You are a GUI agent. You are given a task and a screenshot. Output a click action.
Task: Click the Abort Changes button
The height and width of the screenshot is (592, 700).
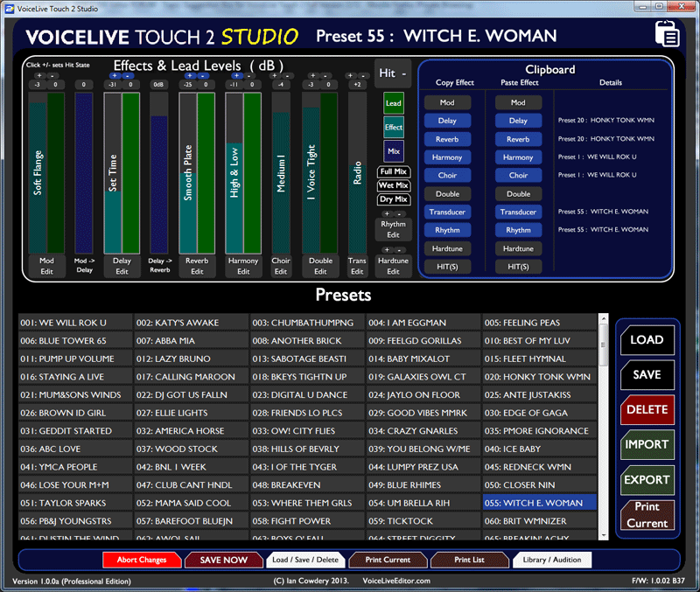click(141, 560)
